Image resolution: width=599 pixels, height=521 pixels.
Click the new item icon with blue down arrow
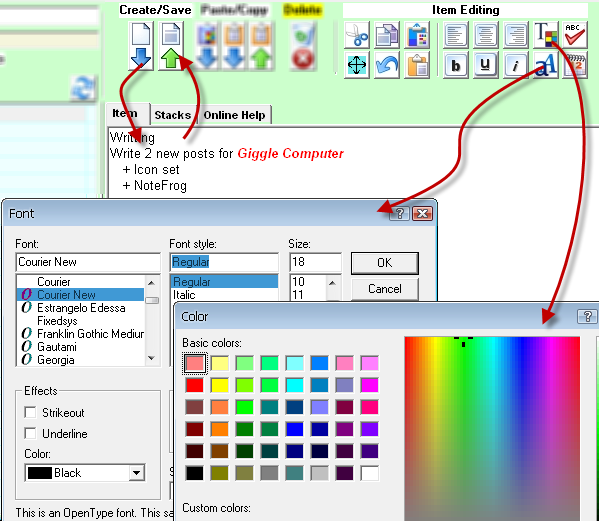[x=141, y=45]
